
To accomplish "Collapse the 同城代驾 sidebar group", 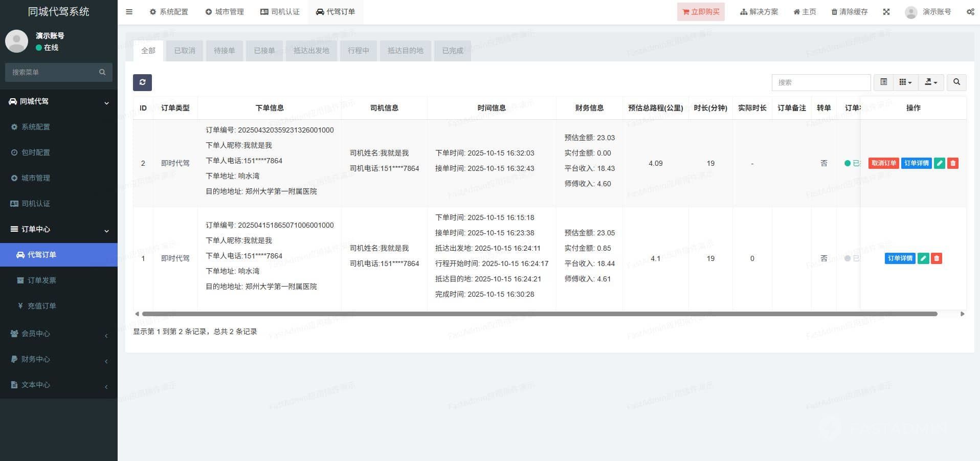I will coord(59,101).
